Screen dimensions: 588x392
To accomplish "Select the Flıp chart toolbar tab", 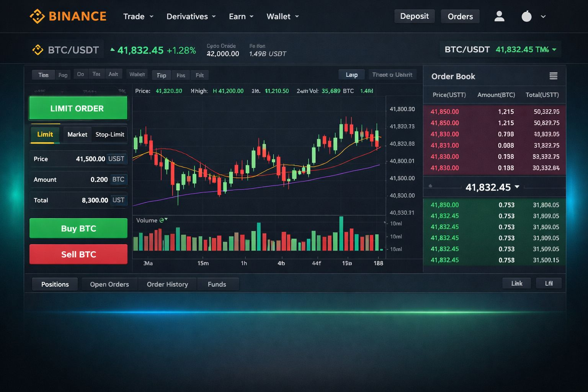I will click(162, 75).
